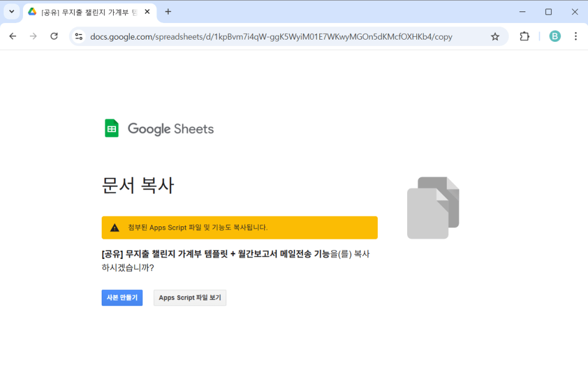Open the profile avatar B
Image resolution: width=588 pixels, height=379 pixels.
(x=555, y=37)
